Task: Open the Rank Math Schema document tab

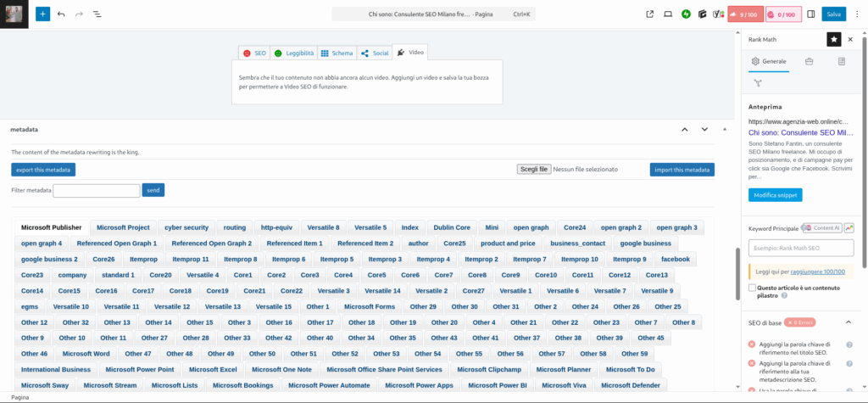Action: (x=842, y=62)
